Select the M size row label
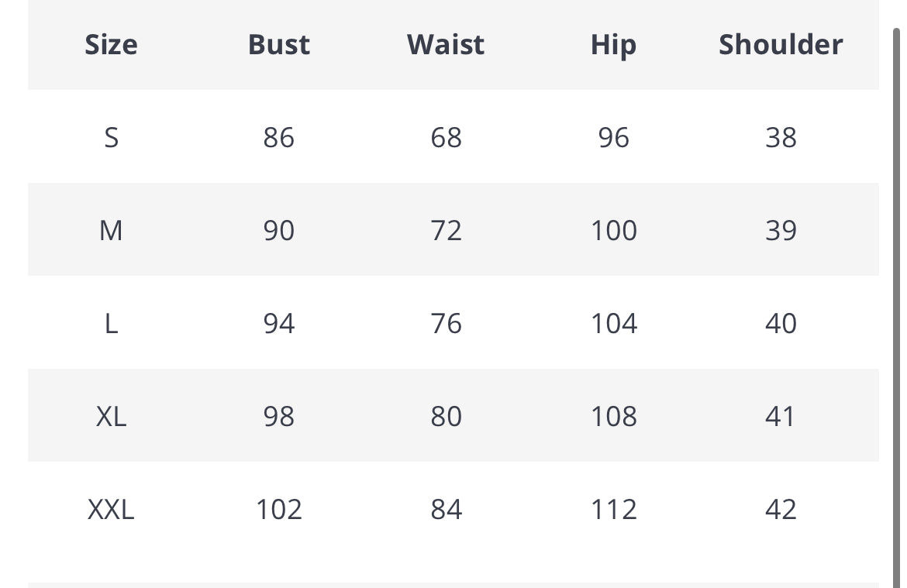Viewport: 907px width, 588px height. [x=111, y=231]
